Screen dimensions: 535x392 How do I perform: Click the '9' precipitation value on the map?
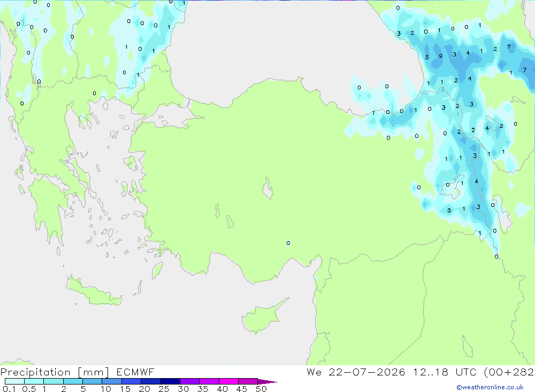[x=440, y=56]
